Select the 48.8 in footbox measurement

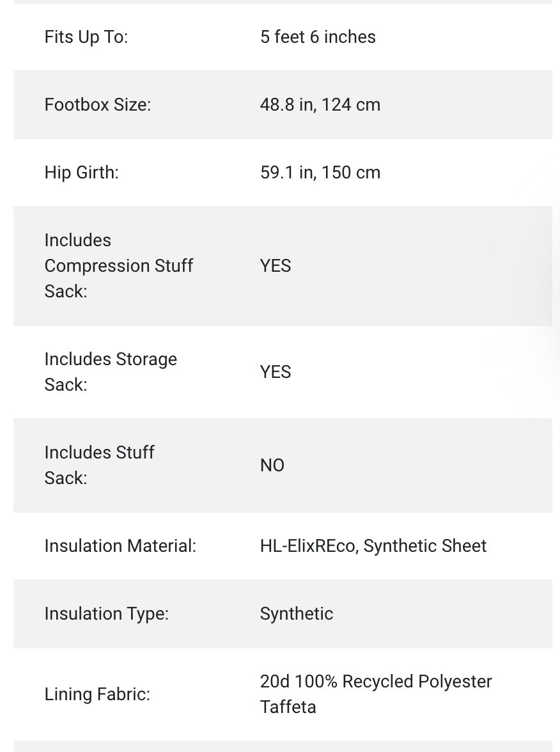[x=287, y=105]
